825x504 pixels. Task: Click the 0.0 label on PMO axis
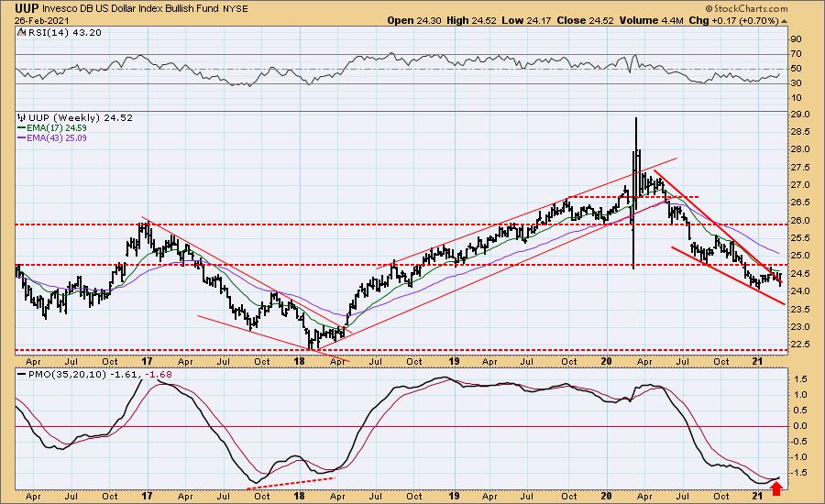click(801, 426)
